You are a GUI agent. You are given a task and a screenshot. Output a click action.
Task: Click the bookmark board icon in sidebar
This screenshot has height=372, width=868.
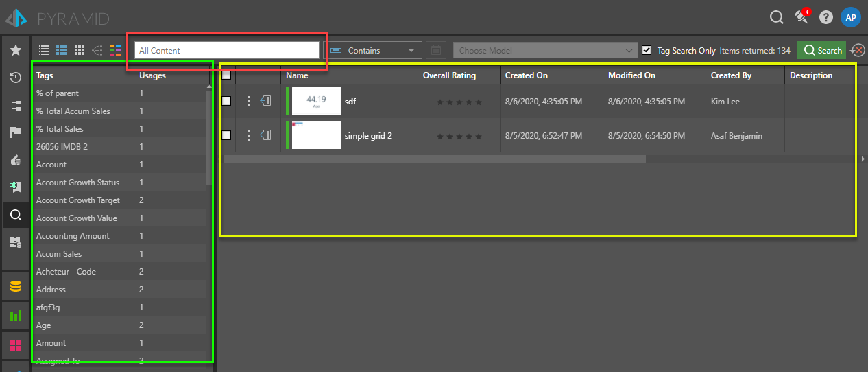tap(15, 187)
